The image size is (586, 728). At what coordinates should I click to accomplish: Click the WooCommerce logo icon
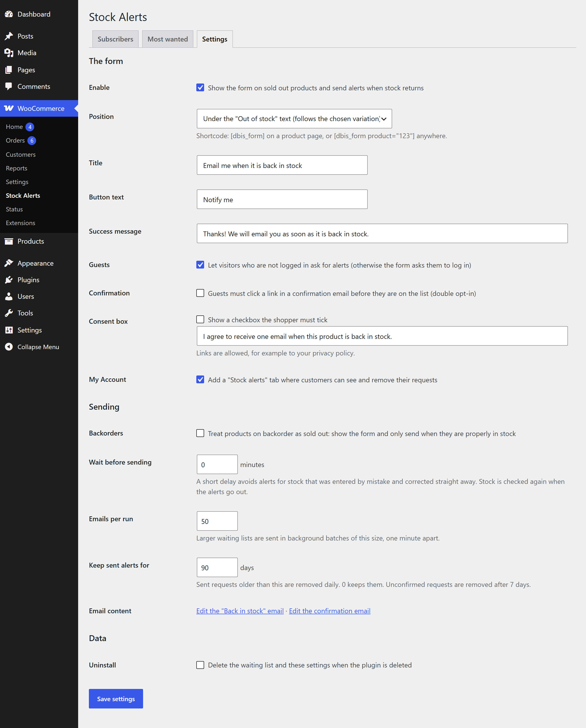pyautogui.click(x=9, y=108)
